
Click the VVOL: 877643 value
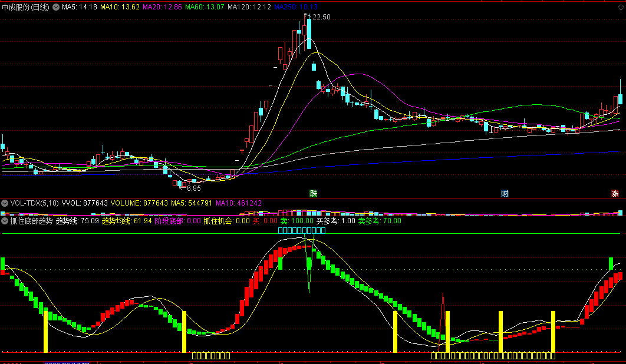(85, 203)
